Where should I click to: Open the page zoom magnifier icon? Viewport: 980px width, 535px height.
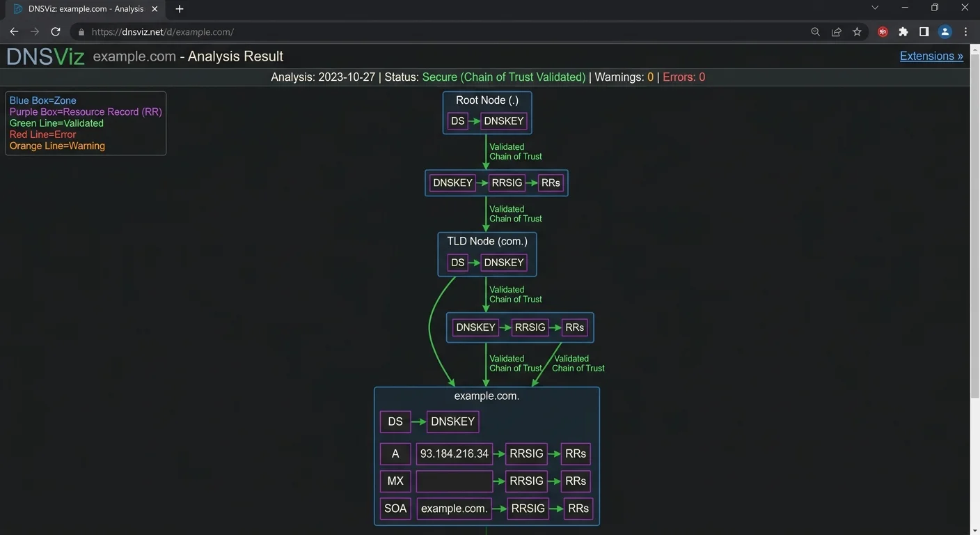click(x=815, y=32)
